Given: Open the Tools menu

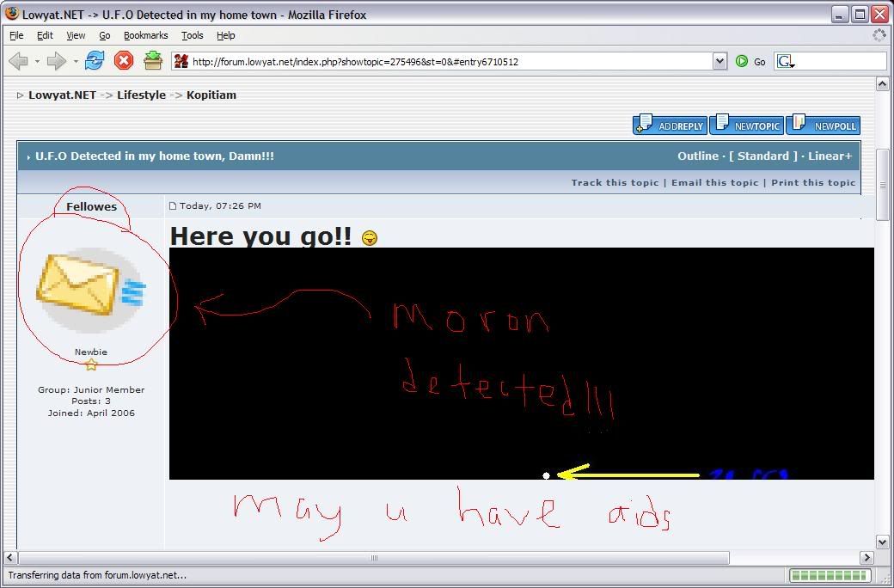Looking at the screenshot, I should click(192, 35).
